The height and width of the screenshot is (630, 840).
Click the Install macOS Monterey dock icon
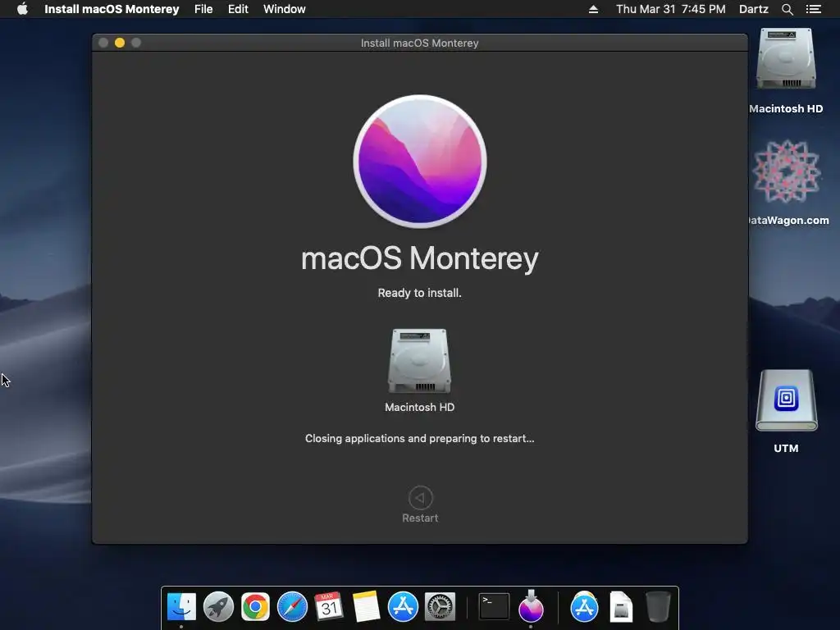point(531,607)
